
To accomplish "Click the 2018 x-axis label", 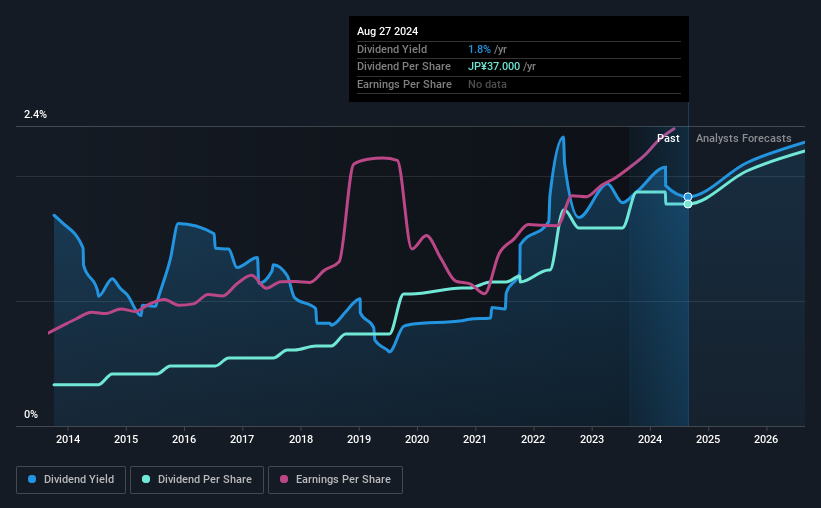I will point(301,439).
